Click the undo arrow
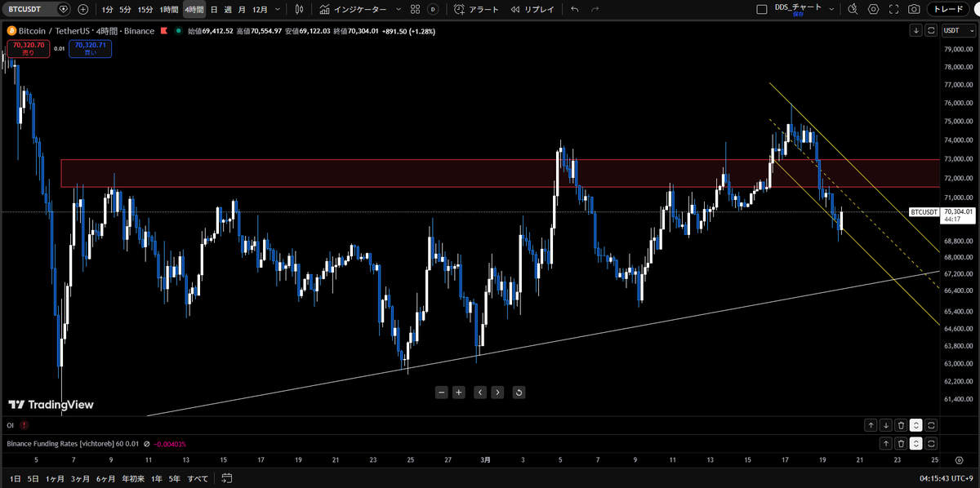Viewport: 980px width, 488px height. point(575,10)
